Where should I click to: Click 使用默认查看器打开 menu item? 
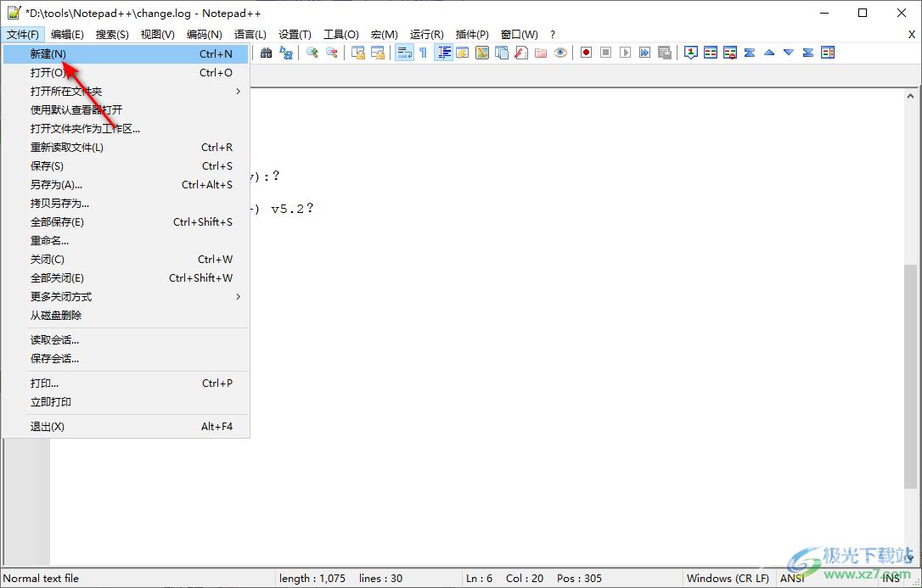tap(126, 109)
